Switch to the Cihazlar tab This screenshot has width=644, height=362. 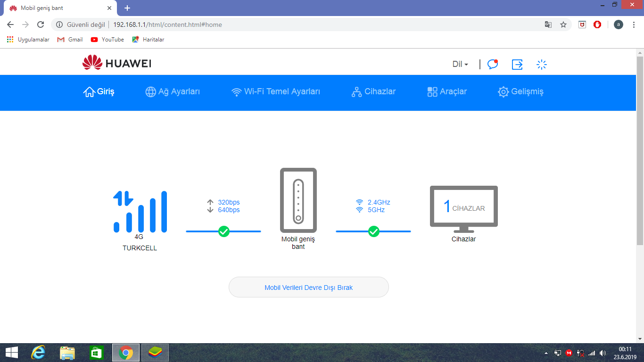(x=373, y=92)
